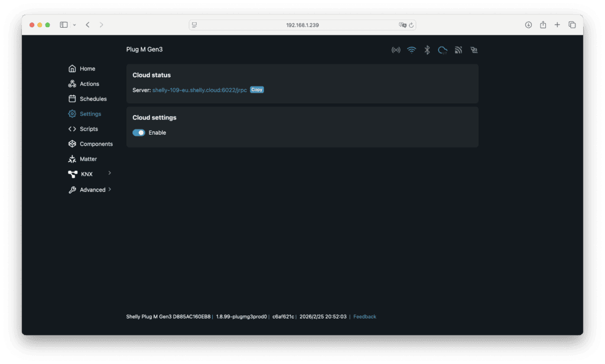Expand the Advanced submenu chevron
Screen dimensions: 605x364
click(x=110, y=190)
